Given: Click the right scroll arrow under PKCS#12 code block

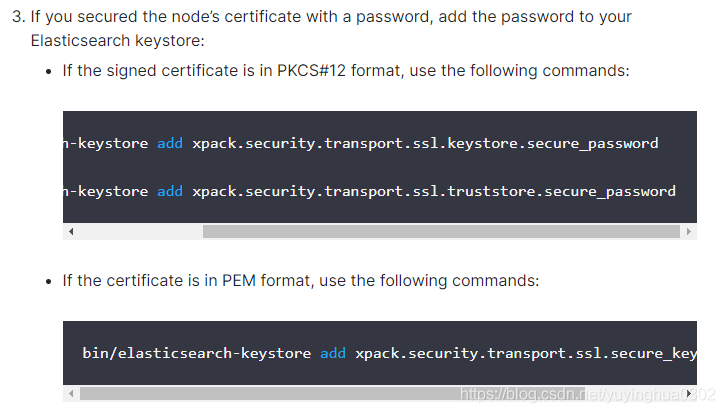Looking at the screenshot, I should pos(688,231).
